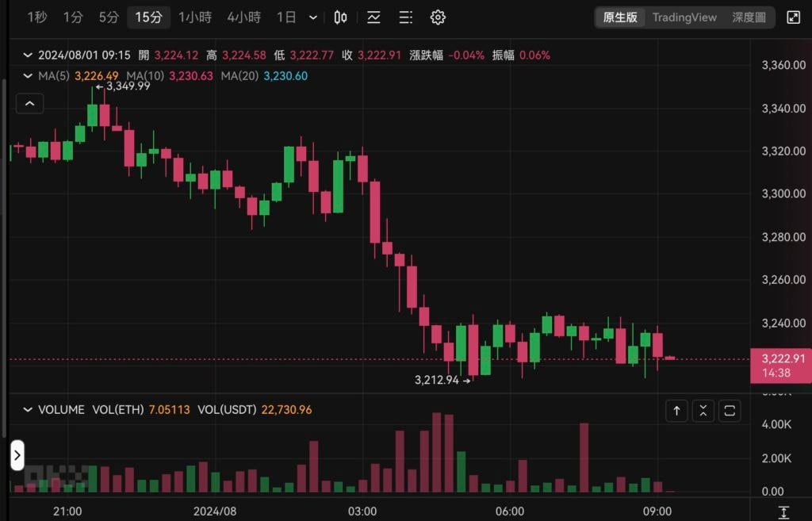Collapse the volume pane with double chevrons

tap(703, 411)
